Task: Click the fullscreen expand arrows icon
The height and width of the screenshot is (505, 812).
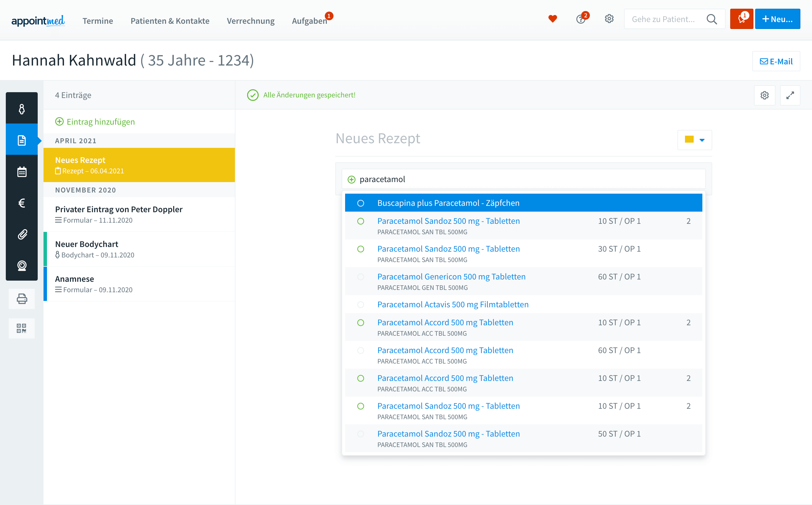Action: pos(790,96)
